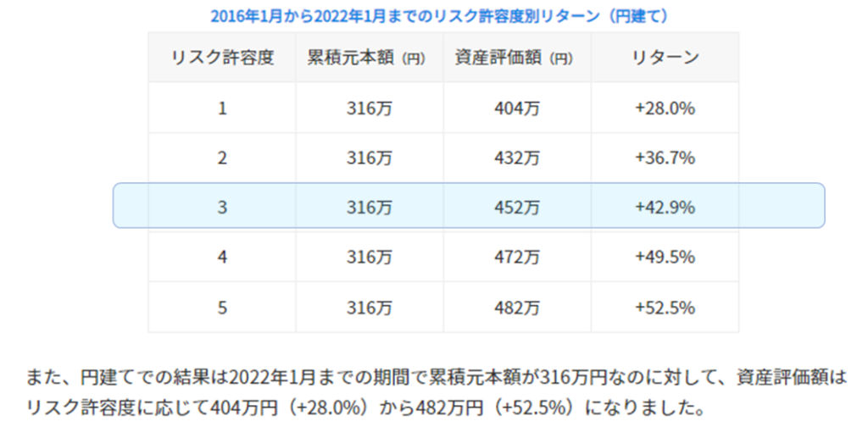The width and height of the screenshot is (868, 427).
Task: Click the 資産評価額 column header
Action: (516, 58)
